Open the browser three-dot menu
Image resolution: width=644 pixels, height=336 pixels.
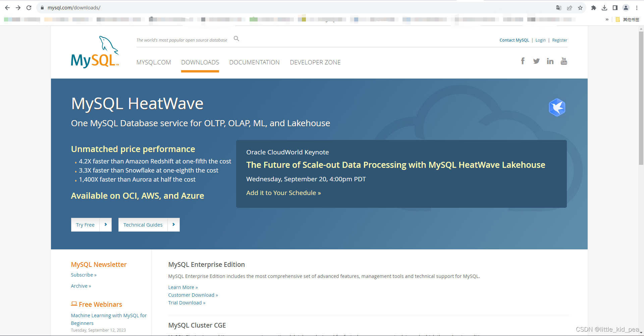[637, 8]
